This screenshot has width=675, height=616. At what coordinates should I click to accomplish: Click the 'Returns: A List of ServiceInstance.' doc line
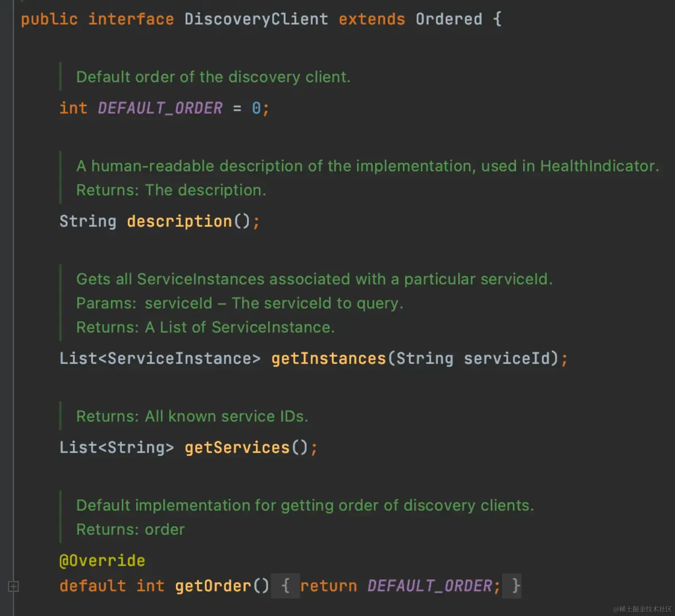(x=205, y=327)
